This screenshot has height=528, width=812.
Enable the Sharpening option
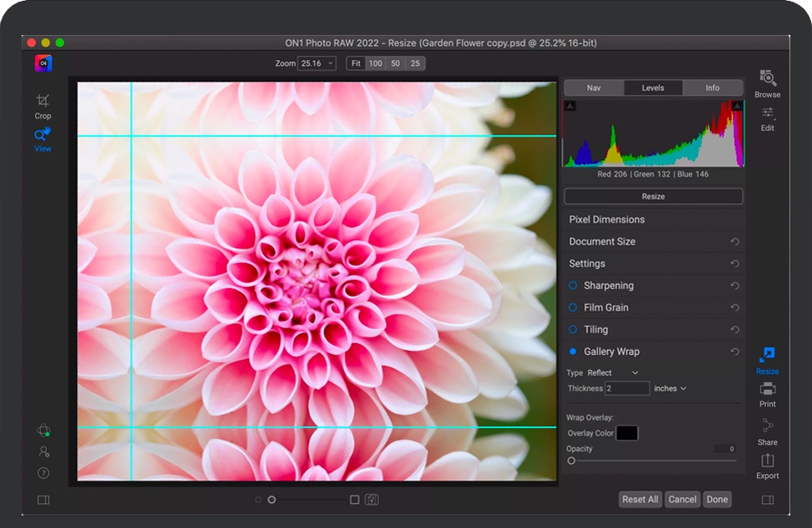point(573,286)
